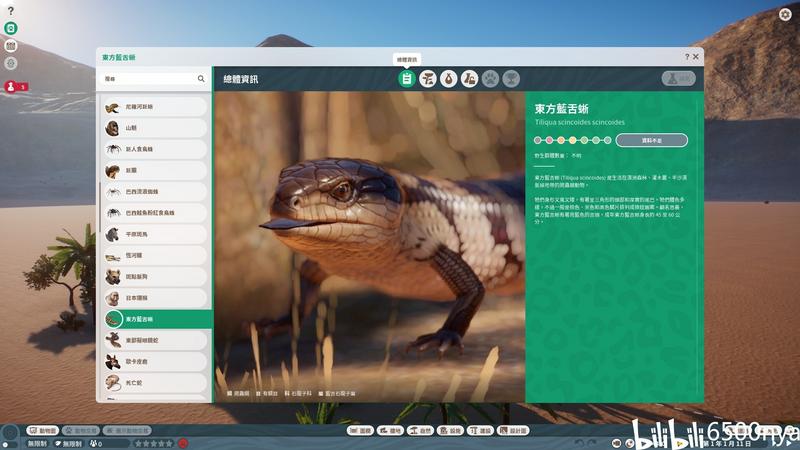Open the nature bottom toolbar button

420,431
